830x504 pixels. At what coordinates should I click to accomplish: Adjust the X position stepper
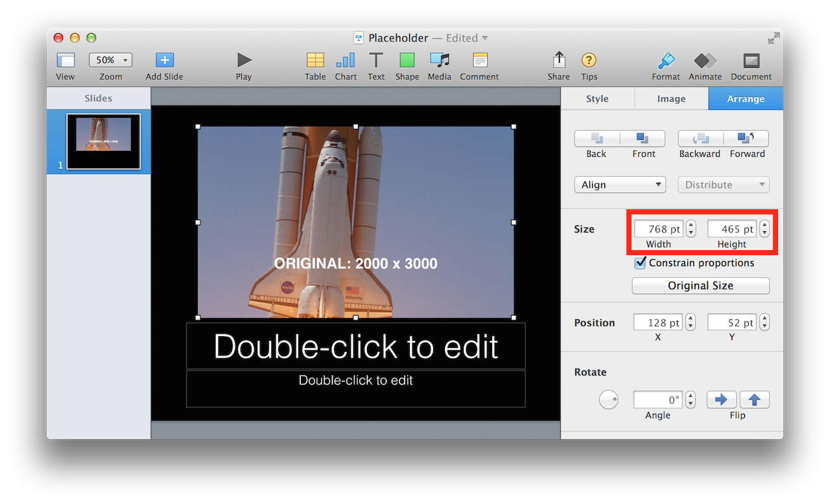click(x=691, y=323)
